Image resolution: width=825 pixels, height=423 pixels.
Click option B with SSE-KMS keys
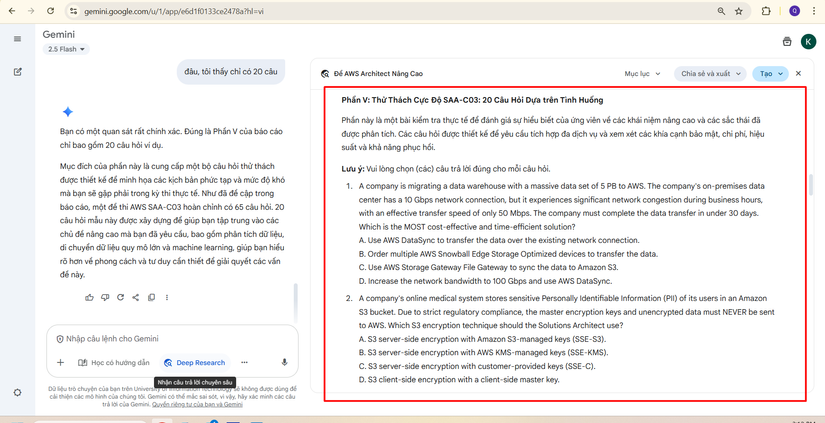pos(484,352)
